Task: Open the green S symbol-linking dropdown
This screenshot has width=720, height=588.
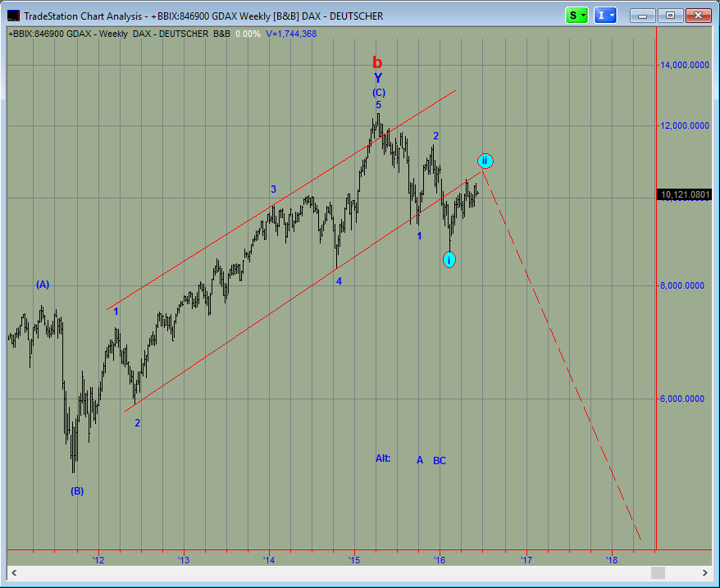Action: coord(576,16)
